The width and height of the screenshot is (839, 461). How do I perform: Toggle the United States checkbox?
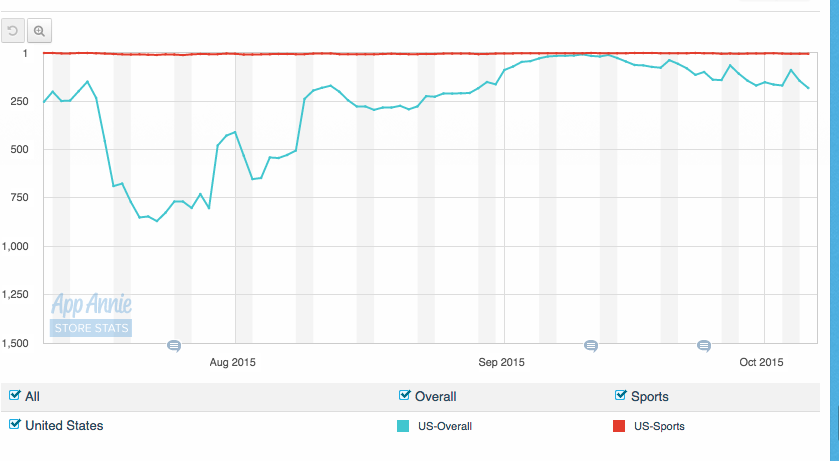(15, 425)
